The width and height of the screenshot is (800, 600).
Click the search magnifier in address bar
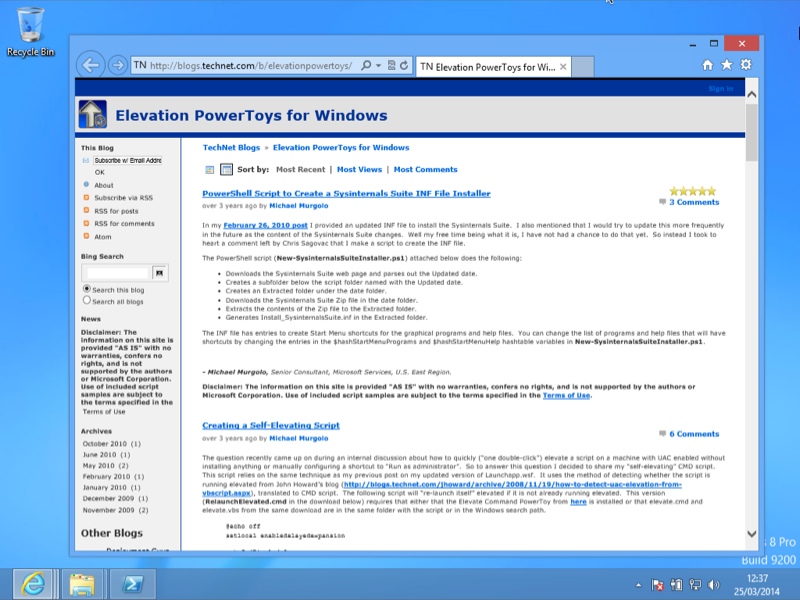[x=366, y=65]
